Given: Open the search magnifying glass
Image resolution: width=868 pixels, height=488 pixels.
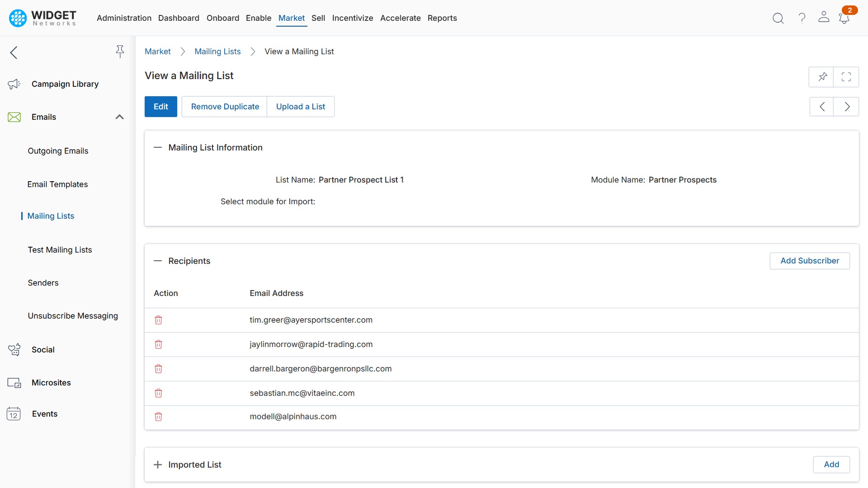Looking at the screenshot, I should coord(778,18).
